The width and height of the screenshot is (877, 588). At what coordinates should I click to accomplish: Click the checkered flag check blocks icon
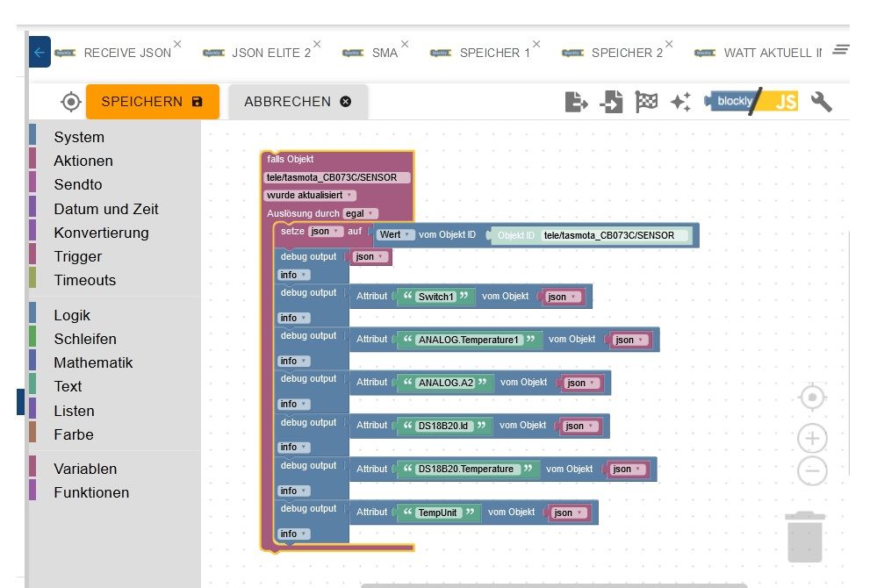[646, 102]
